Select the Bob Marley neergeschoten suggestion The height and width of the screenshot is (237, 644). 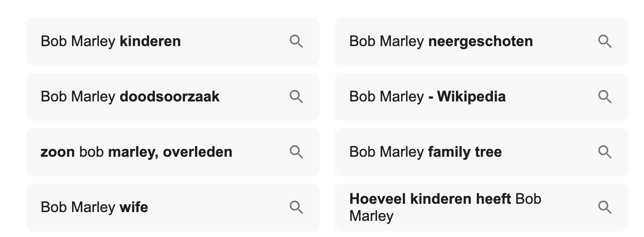click(481, 41)
